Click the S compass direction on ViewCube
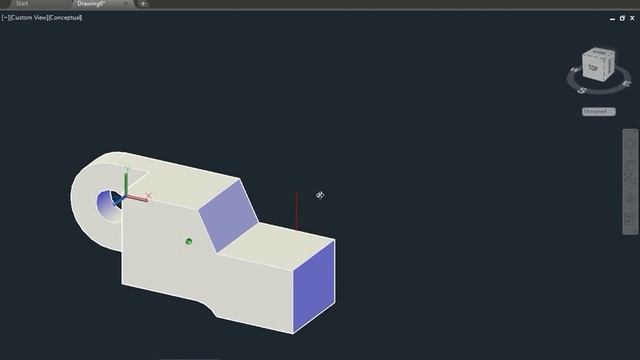The image size is (640, 360). tap(583, 91)
